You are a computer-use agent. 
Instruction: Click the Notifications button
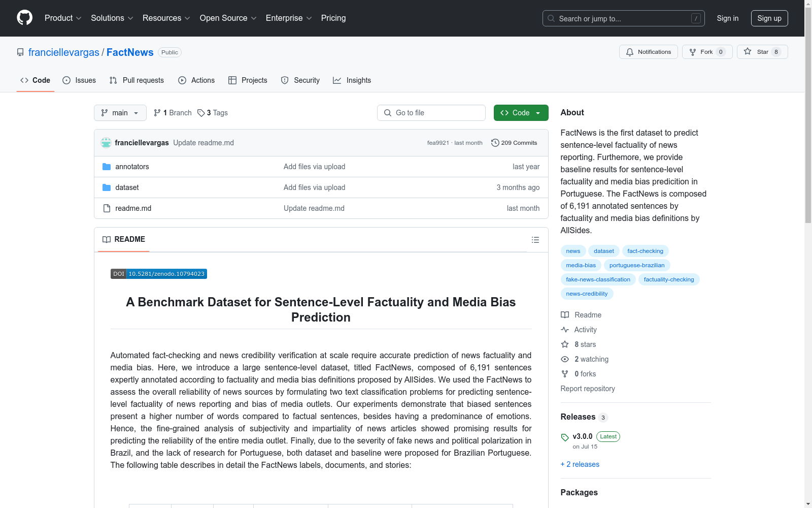point(649,52)
